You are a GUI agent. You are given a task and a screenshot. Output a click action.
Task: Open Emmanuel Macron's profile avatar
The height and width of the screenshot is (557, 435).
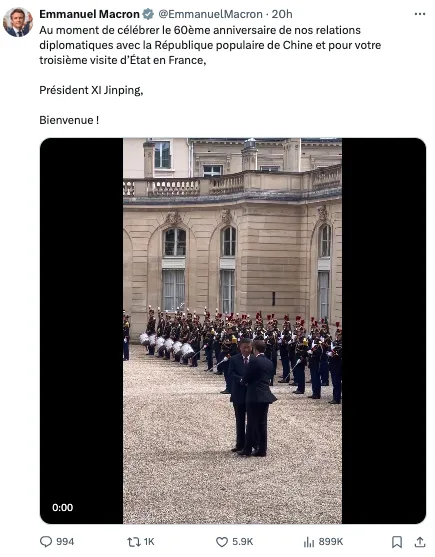(18, 22)
